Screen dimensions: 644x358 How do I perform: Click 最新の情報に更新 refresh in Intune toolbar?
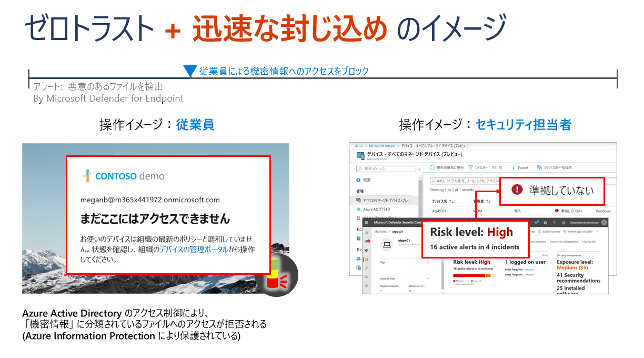click(447, 168)
